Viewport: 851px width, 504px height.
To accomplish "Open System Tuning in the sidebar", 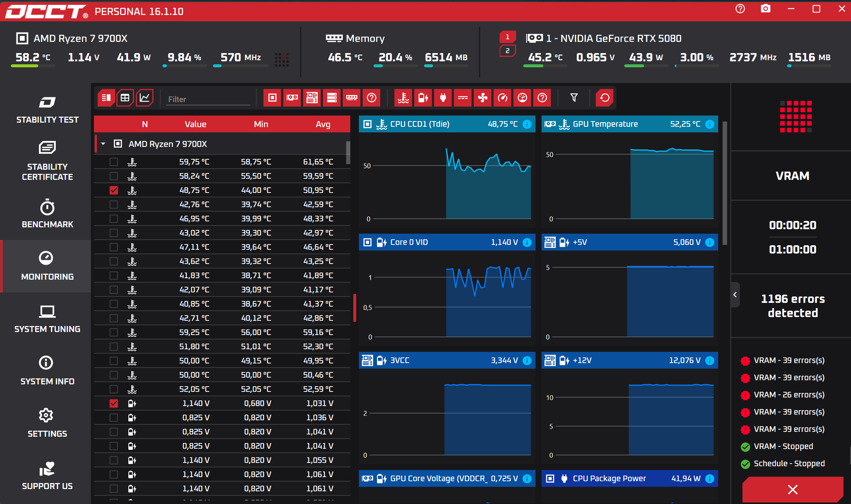I will point(47,319).
